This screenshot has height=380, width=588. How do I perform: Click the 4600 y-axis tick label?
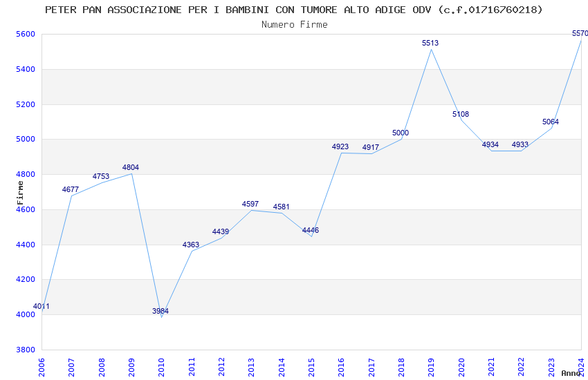26,209
